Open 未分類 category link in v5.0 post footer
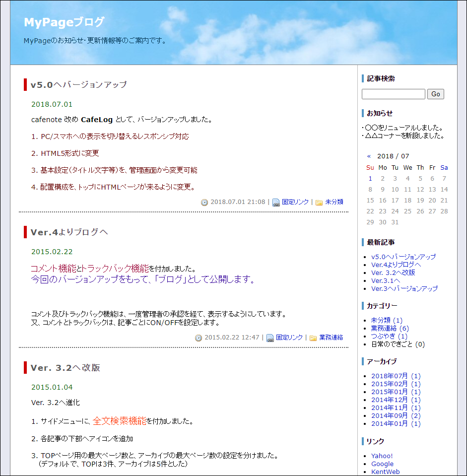This screenshot has width=467, height=476. click(334, 202)
